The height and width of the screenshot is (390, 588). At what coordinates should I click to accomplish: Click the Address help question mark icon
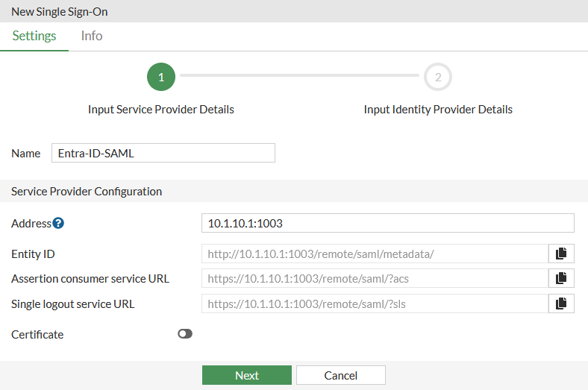point(58,223)
